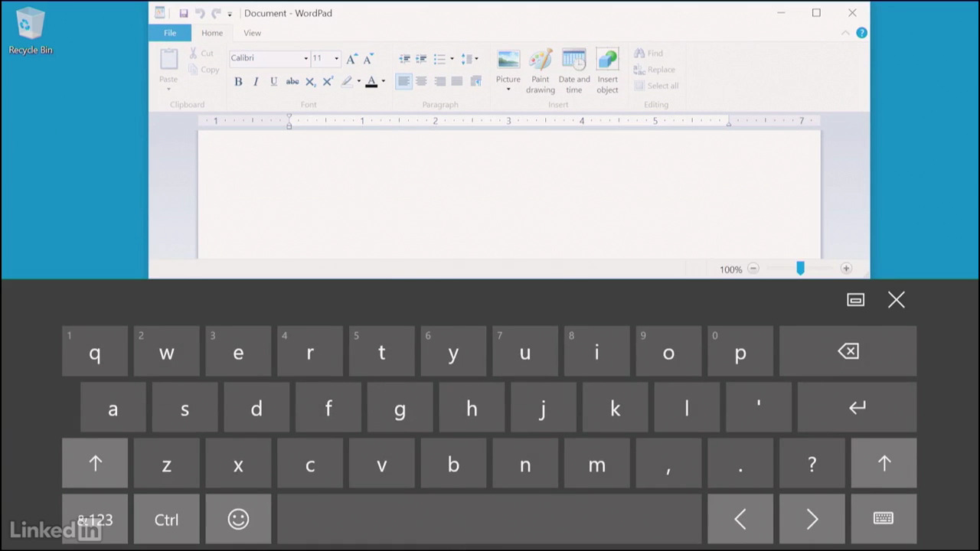Image resolution: width=980 pixels, height=551 pixels.
Task: Select Align text left
Action: point(403,81)
